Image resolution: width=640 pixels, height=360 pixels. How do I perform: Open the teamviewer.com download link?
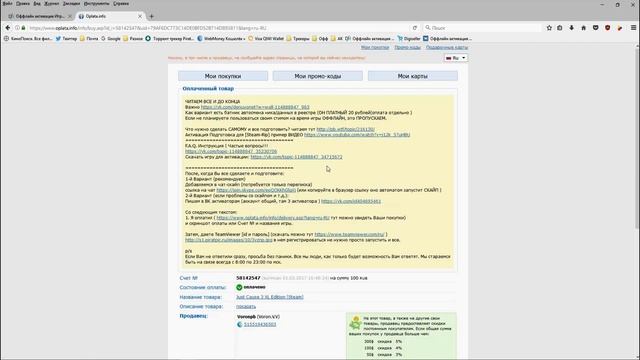[349, 235]
